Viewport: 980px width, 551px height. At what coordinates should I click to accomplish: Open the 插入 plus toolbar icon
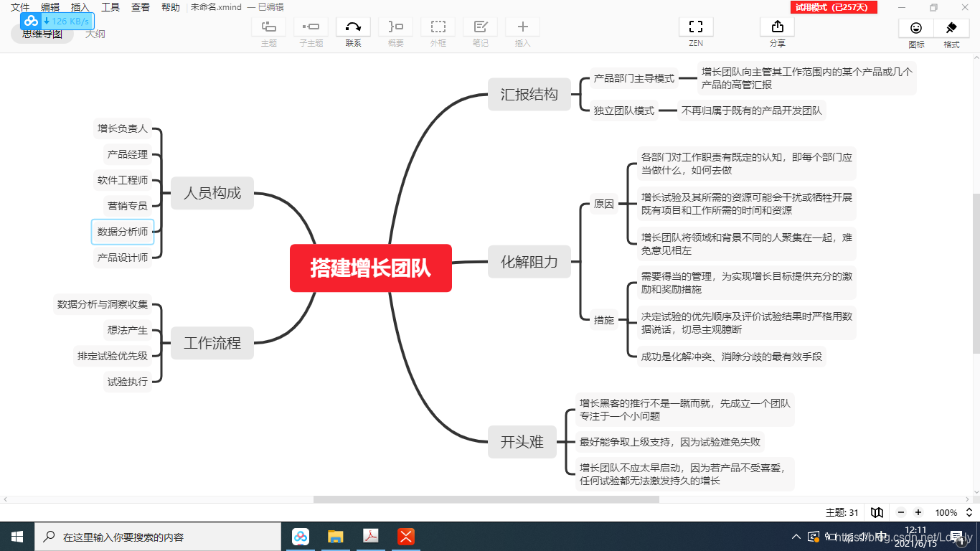522,27
